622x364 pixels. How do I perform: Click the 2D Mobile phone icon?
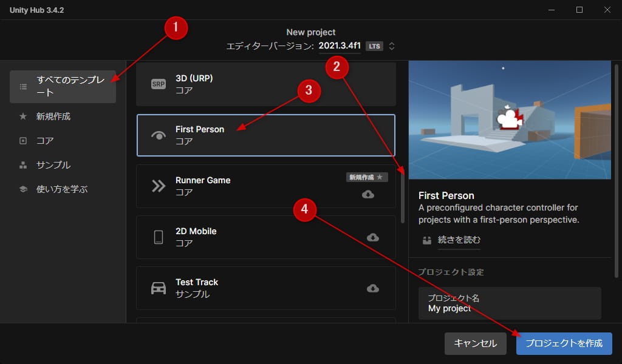(x=158, y=237)
